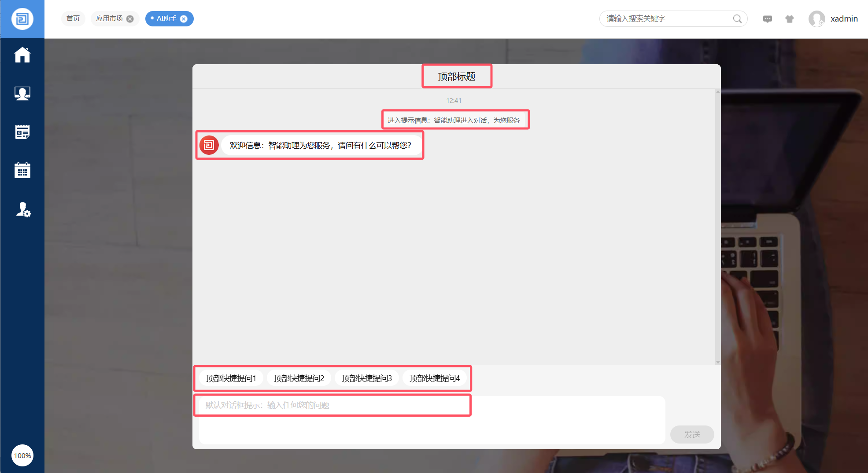Image resolution: width=868 pixels, height=473 pixels.
Task: Click the home icon in the sidebar
Action: [x=22, y=55]
